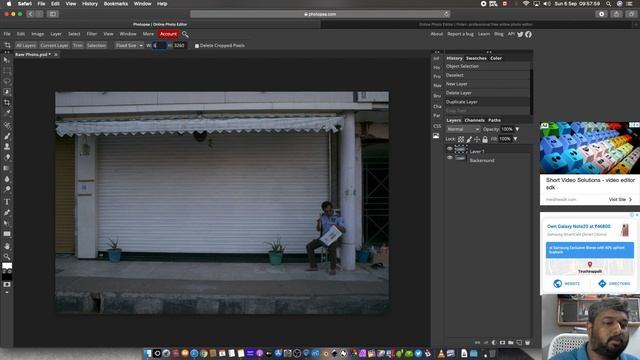This screenshot has height=360, width=640.
Task: Open the Report a bug link
Action: pos(460,34)
